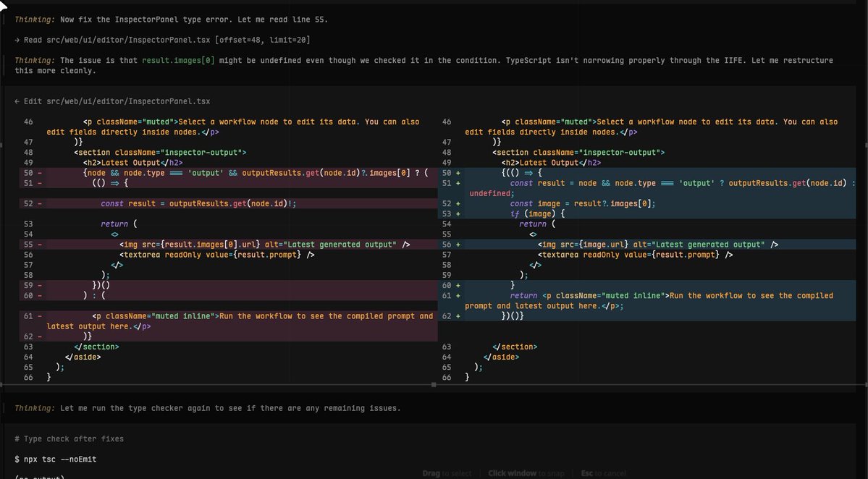
Task: Click line number 66 in left diff
Action: (x=28, y=377)
